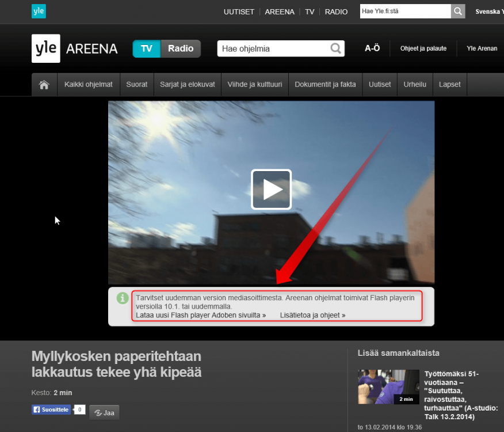
Task: Open UUTISET in the top bar
Action: tap(239, 12)
